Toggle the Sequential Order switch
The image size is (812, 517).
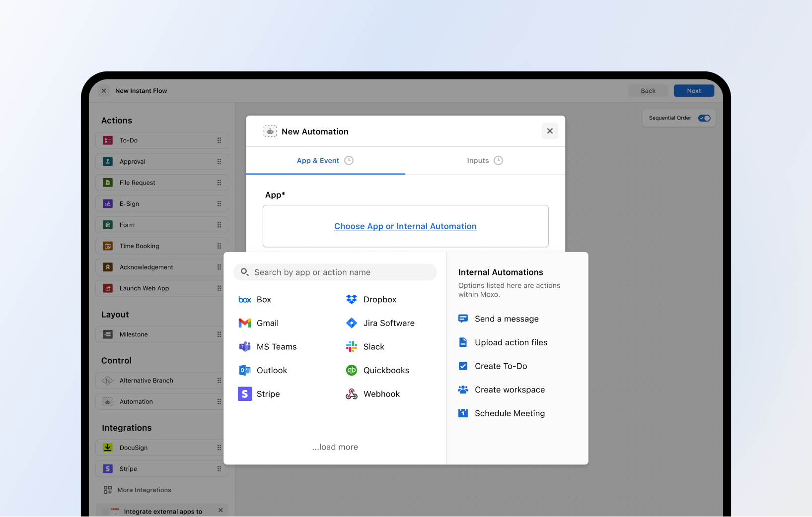704,118
